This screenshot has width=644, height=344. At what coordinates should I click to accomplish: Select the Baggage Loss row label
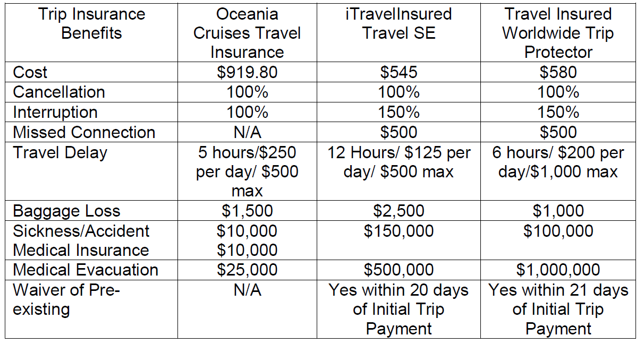[x=66, y=211]
